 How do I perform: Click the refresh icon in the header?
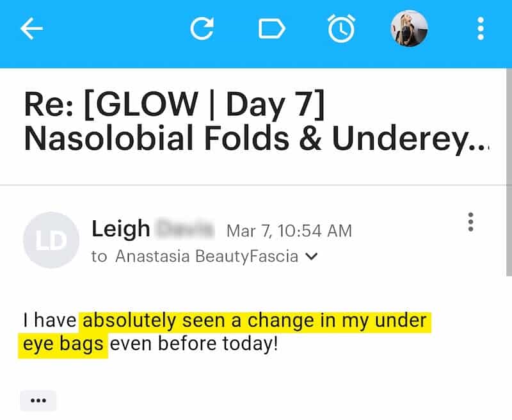[202, 29]
